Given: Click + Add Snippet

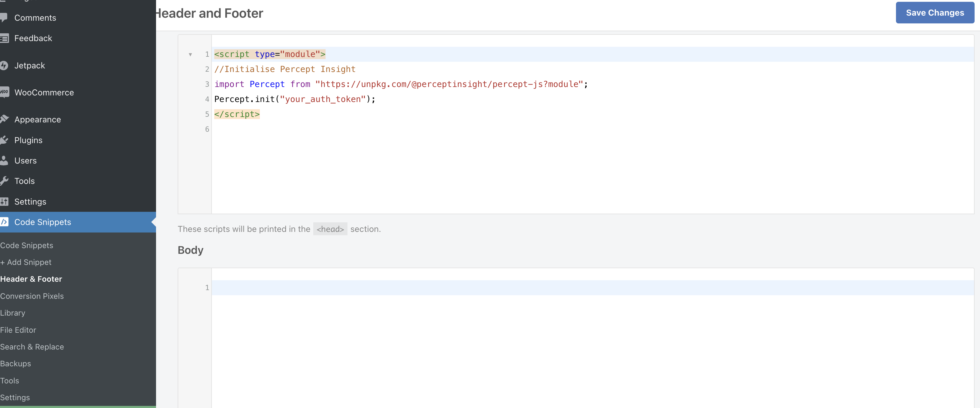Looking at the screenshot, I should coord(26,262).
